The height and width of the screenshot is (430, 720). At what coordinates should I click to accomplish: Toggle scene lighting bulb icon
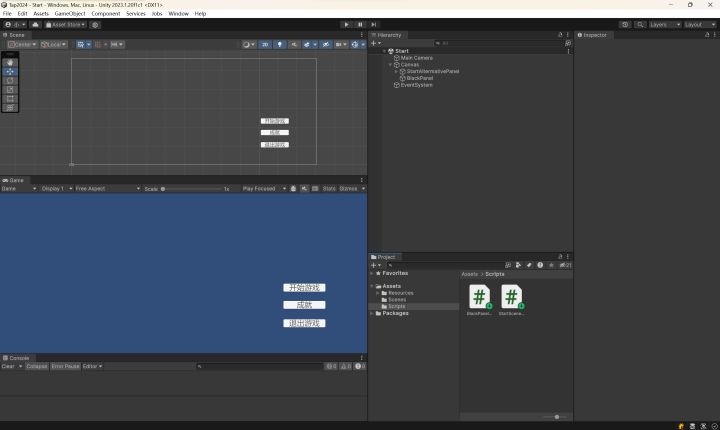point(280,44)
